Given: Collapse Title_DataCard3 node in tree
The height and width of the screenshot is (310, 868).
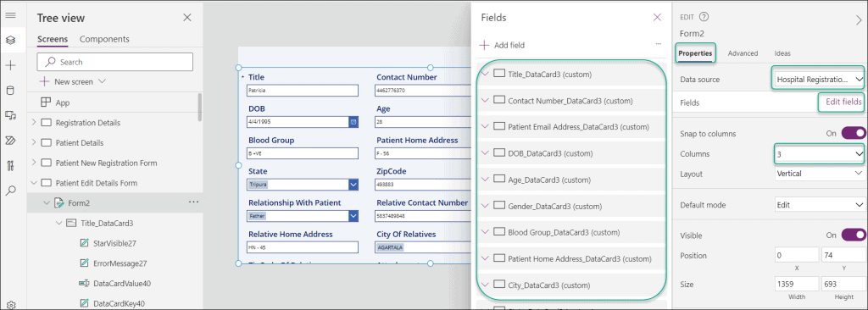Looking at the screenshot, I should [x=59, y=223].
